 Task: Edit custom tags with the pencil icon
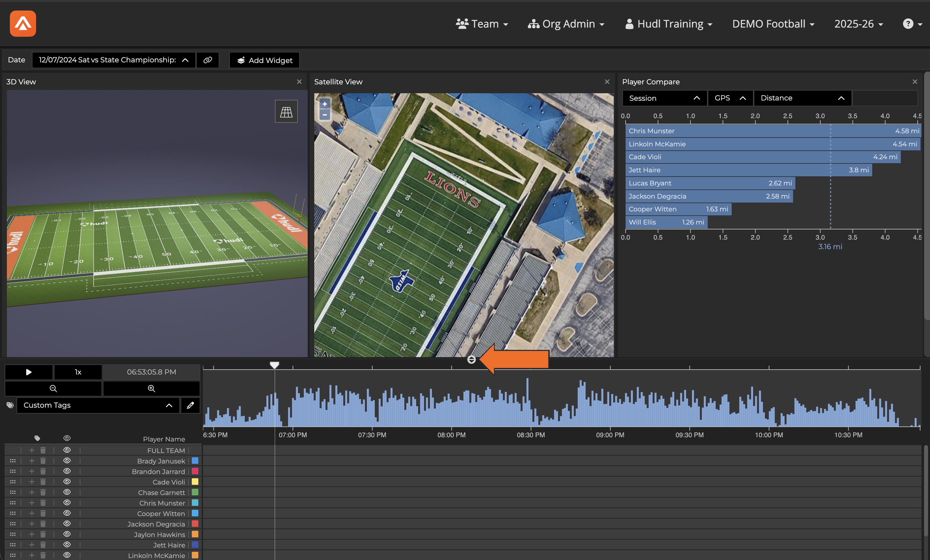(190, 405)
